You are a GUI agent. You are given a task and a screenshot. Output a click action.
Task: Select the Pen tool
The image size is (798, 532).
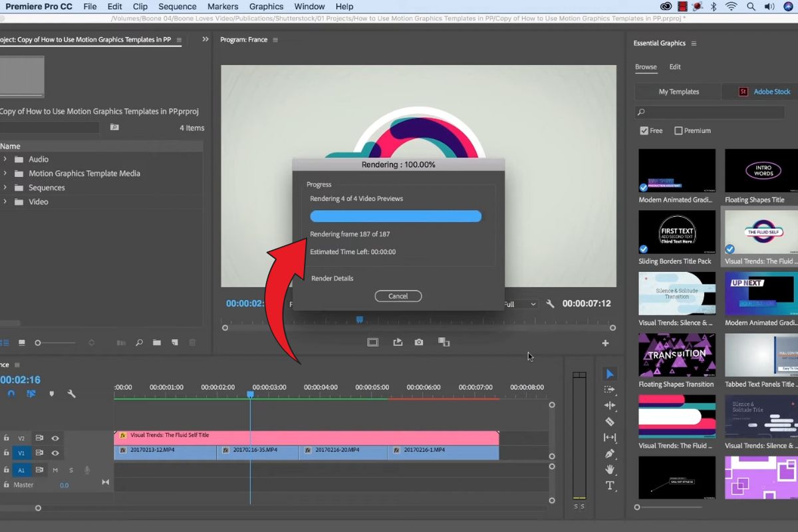click(610, 454)
